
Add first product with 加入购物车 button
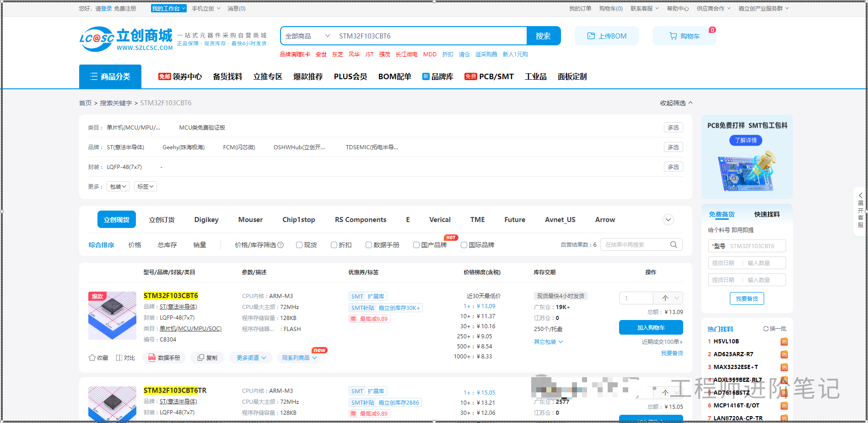651,327
